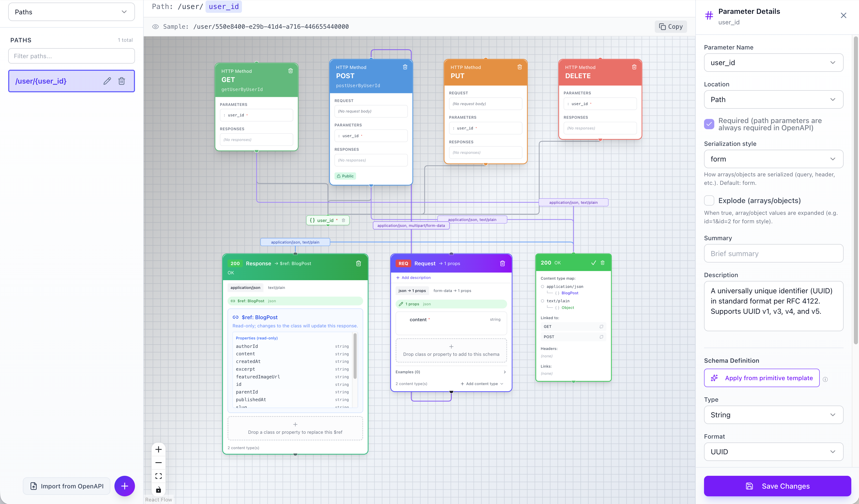Open the Location dropdown showing Path
This screenshot has height=504, width=859.
[773, 99]
